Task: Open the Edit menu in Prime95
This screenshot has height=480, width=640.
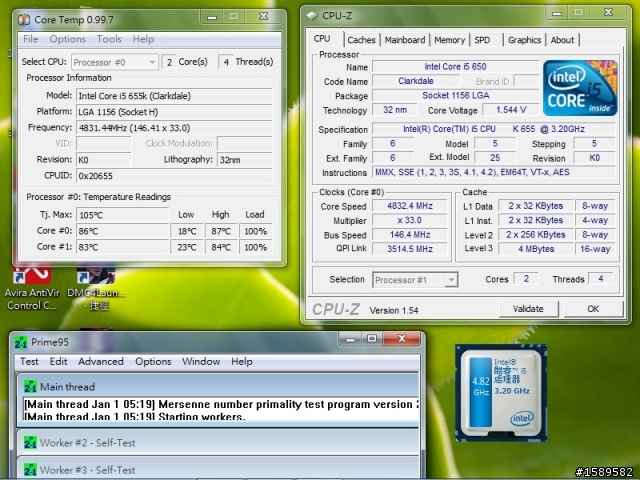Action: tap(58, 362)
